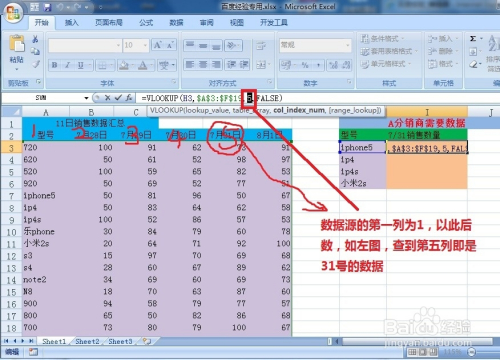Click the Enter checkmark in the formula bar
The height and width of the screenshot is (360, 500).
118,98
